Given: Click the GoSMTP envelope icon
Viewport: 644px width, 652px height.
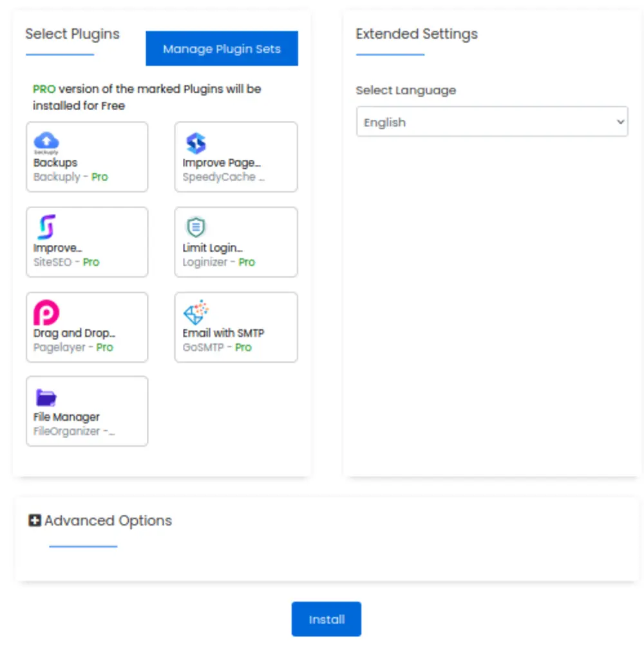Looking at the screenshot, I should 196,312.
